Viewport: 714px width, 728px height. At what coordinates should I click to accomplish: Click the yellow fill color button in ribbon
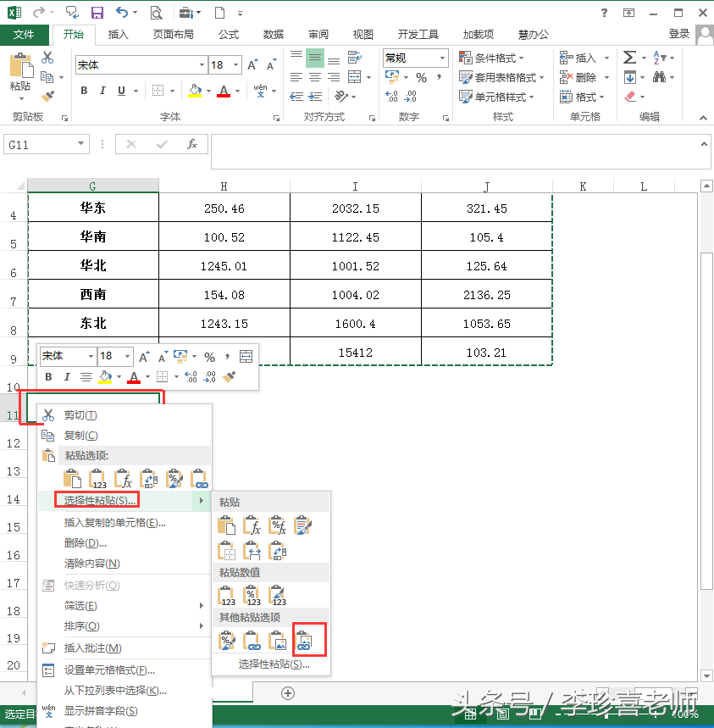195,91
